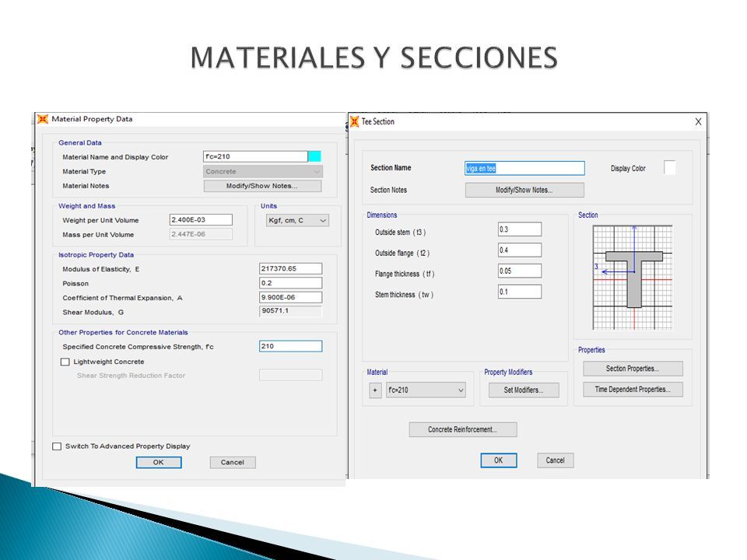Edit the Weight per Unit Volume field

201,220
